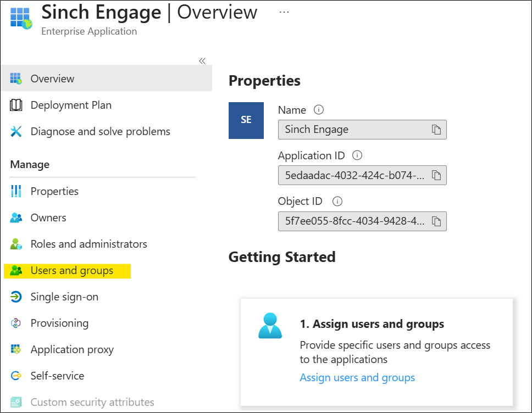Screen dimensions: 532x413
Task: Collapse the left navigation pane
Action: click(x=202, y=61)
